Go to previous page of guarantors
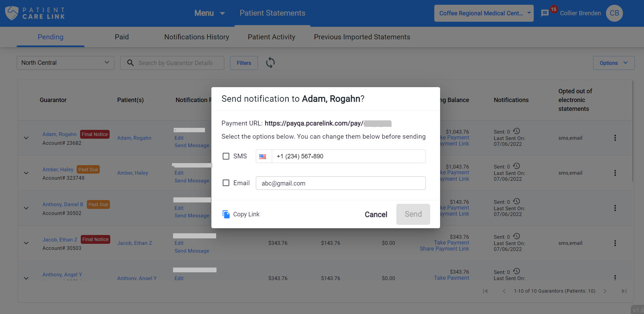This screenshot has height=314, width=644. pyautogui.click(x=504, y=291)
